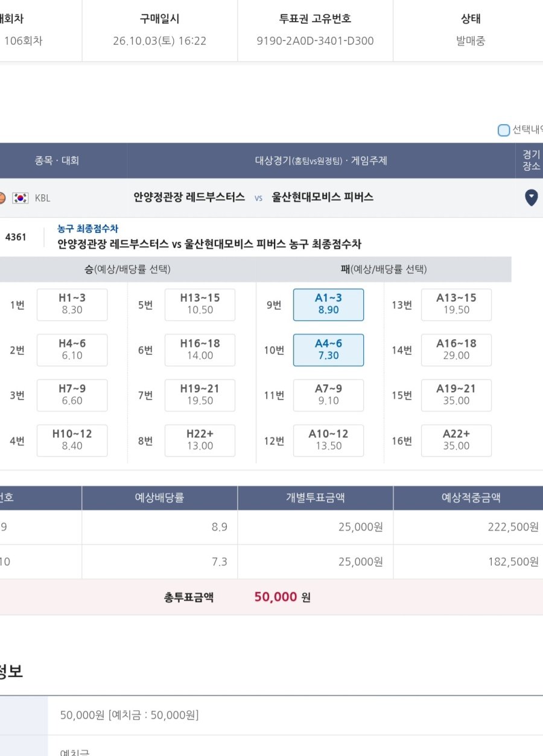Click the 106회차 round text

coord(24,41)
